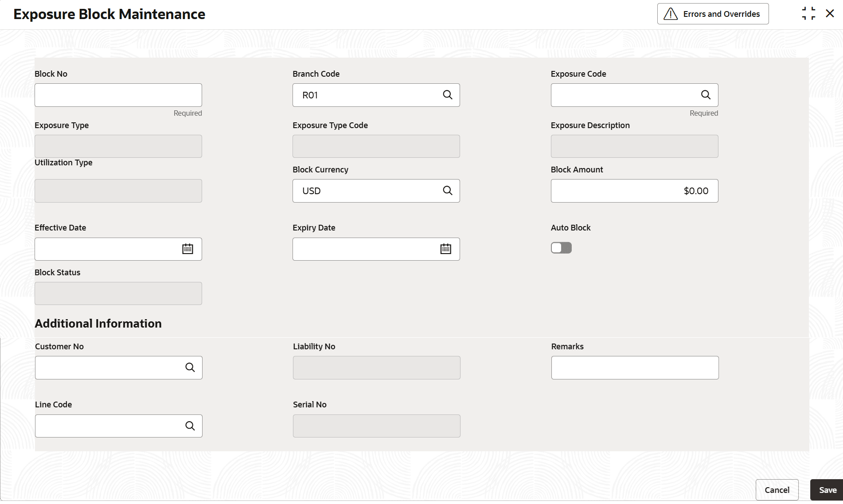Click the disabled Exposure Type field
Viewport: 843px width, 504px height.
(118, 146)
